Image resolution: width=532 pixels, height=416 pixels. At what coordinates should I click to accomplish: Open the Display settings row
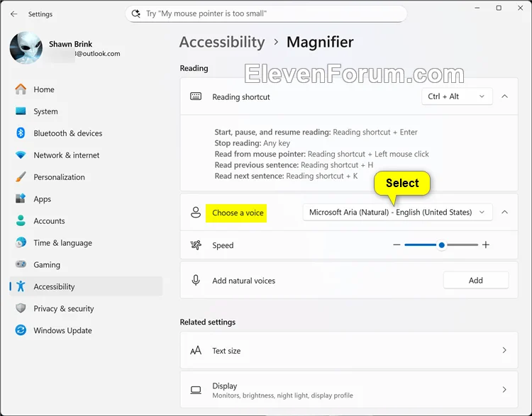pyautogui.click(x=349, y=390)
